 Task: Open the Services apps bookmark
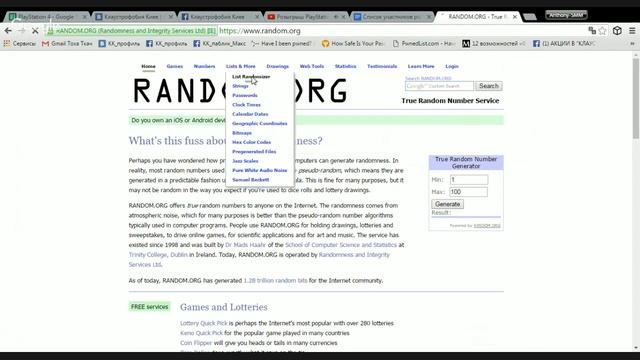coord(20,43)
